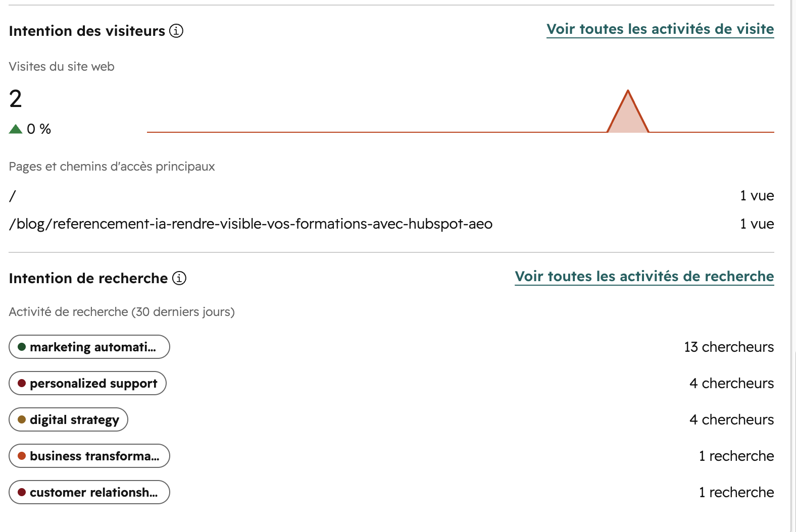Screen dimensions: 796x532
Task: Click the orange dot on business transformation tag
Action: coord(22,456)
